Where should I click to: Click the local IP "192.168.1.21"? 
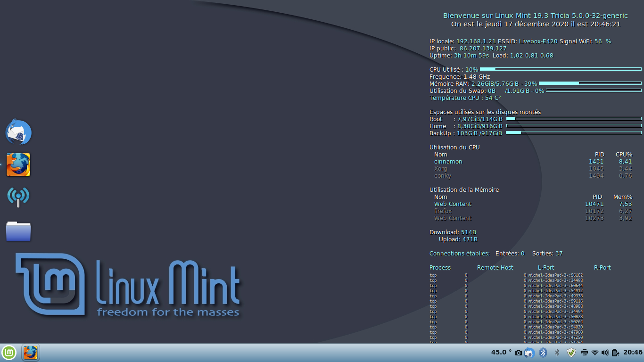pyautogui.click(x=476, y=41)
